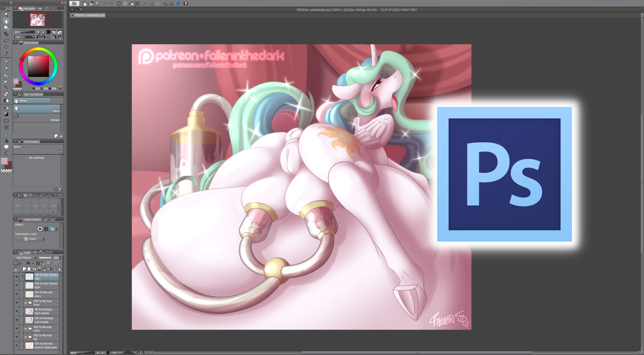Click the Open file folder icon
The height and width of the screenshot is (355, 644).
[x=91, y=4]
